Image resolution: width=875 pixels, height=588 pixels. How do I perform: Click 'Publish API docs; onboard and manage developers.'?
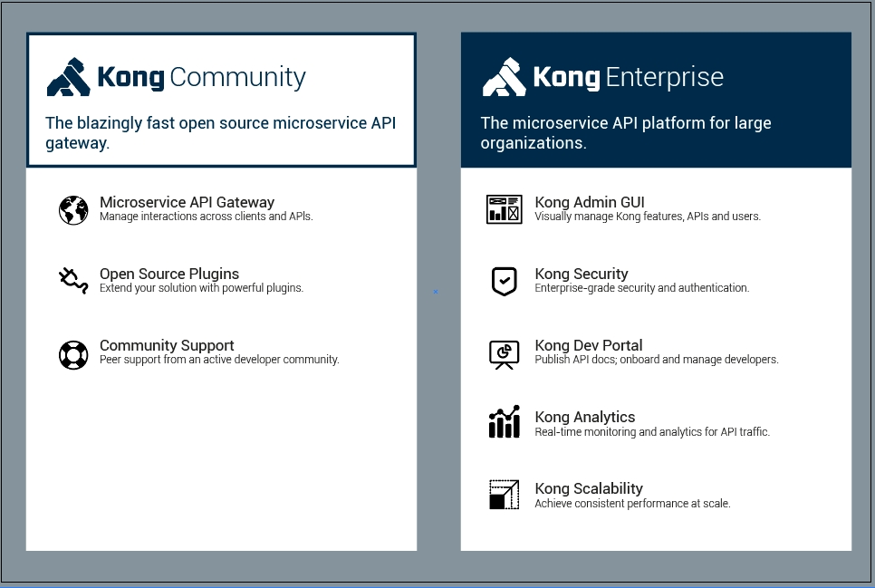[x=656, y=360]
